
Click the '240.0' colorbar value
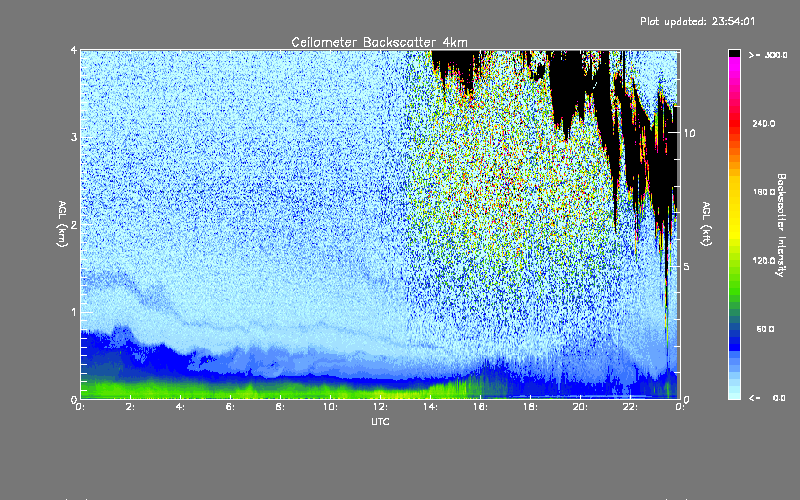pyautogui.click(x=763, y=123)
